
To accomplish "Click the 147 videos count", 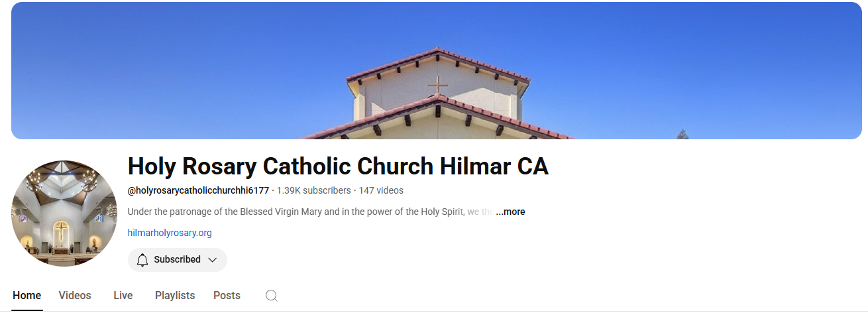I will click(x=381, y=190).
